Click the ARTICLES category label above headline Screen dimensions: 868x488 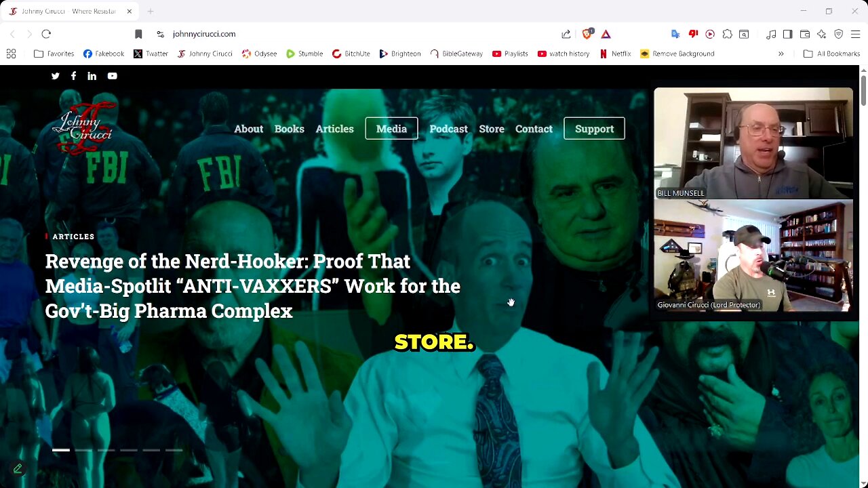coord(73,237)
